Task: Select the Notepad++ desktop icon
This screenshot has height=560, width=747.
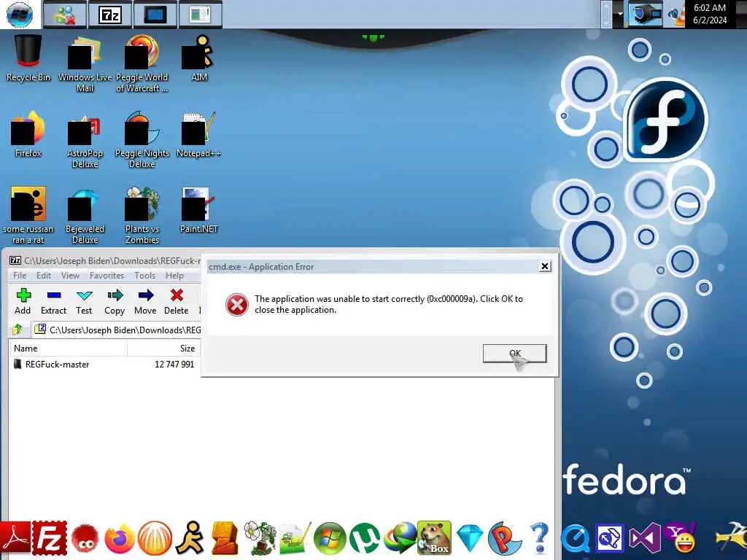Action: click(x=198, y=134)
